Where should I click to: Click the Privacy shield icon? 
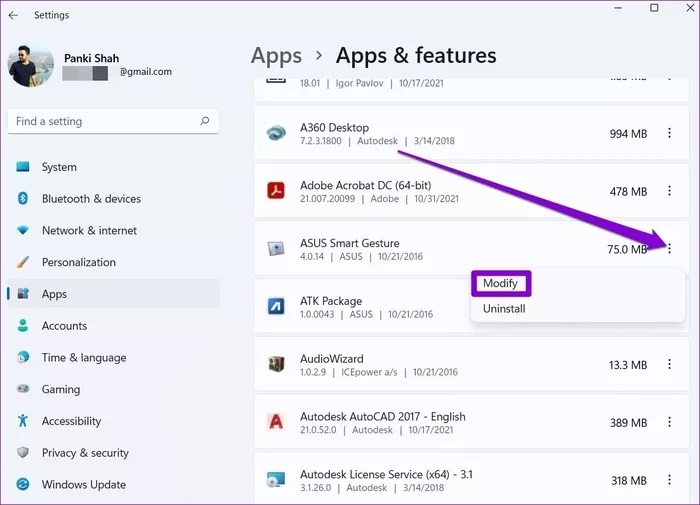23,452
